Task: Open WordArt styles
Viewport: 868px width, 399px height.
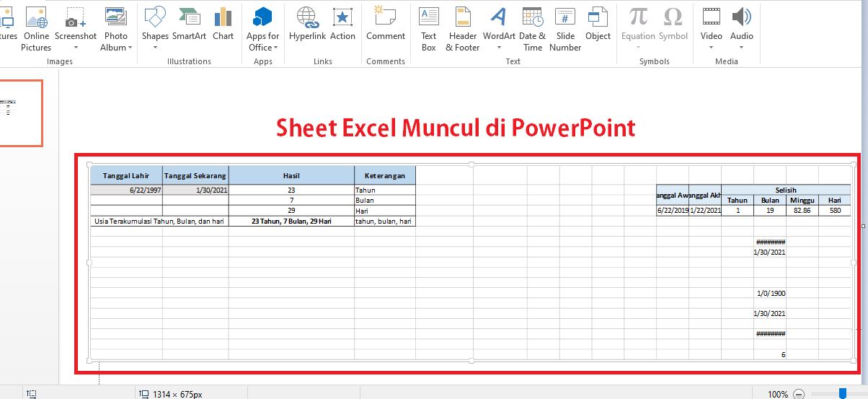Action: 499,29
